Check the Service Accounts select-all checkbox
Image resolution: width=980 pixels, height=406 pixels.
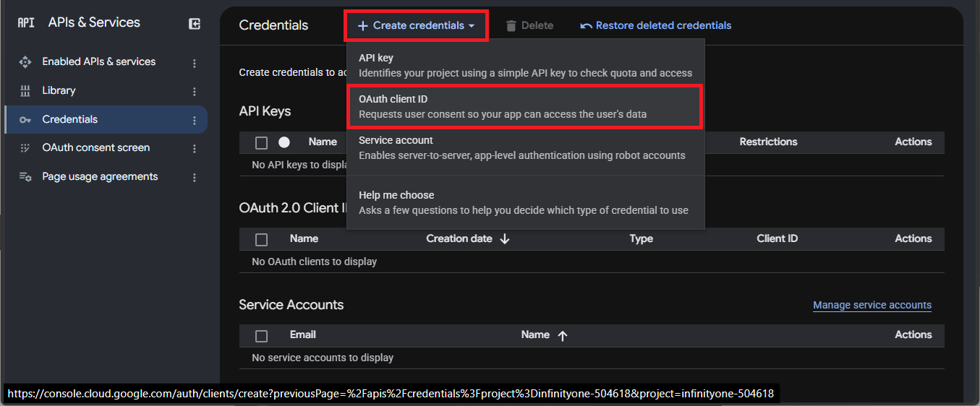[x=262, y=336]
